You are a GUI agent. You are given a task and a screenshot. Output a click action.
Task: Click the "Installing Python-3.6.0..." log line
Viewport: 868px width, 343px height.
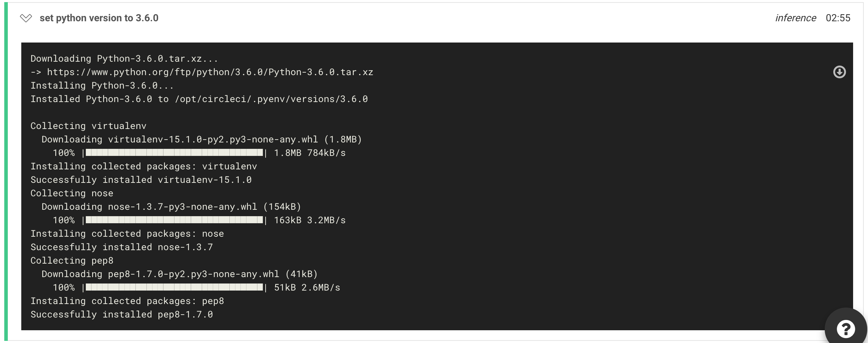102,86
